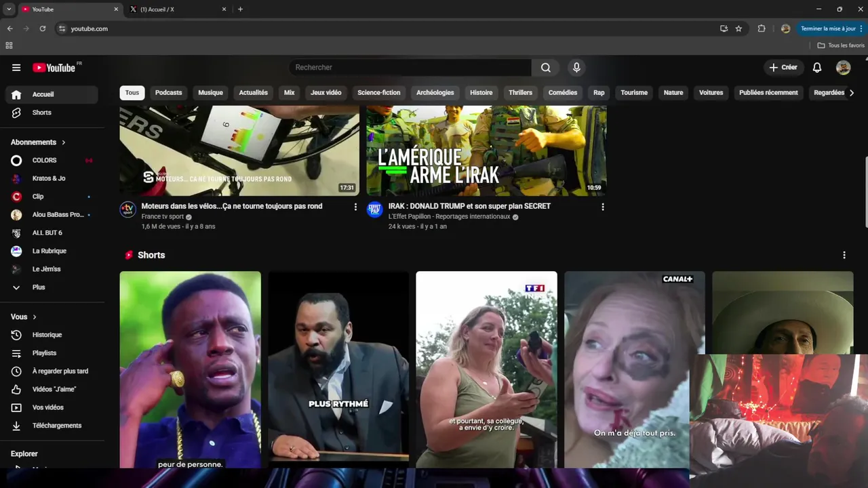Select the Thrillers filter chip
Screen dimensions: 868x488
pyautogui.click(x=520, y=92)
